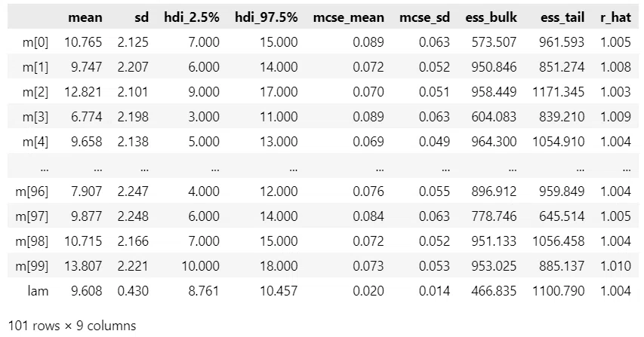The width and height of the screenshot is (644, 337).
Task: Select the m[0] row label
Action: click(x=35, y=42)
